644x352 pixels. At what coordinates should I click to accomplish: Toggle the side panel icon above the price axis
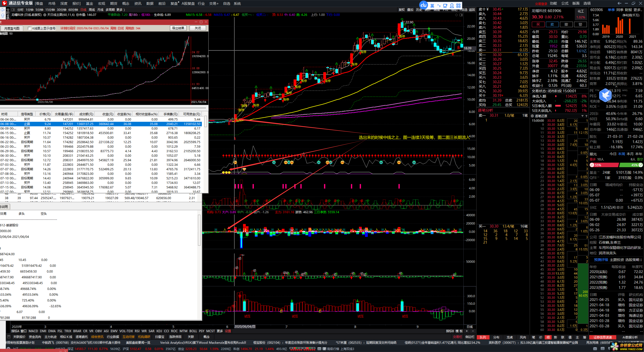pyautogui.click(x=461, y=15)
